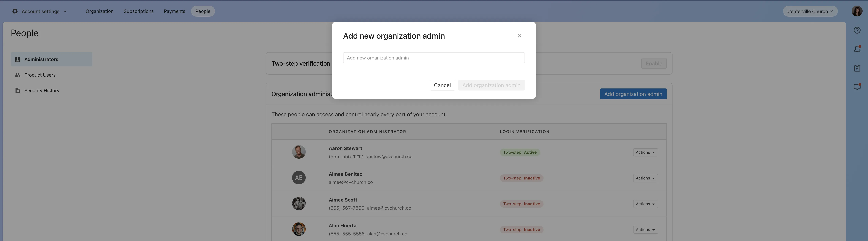The width and height of the screenshot is (868, 241).
Task: Switch to the Payments tab
Action: click(175, 11)
